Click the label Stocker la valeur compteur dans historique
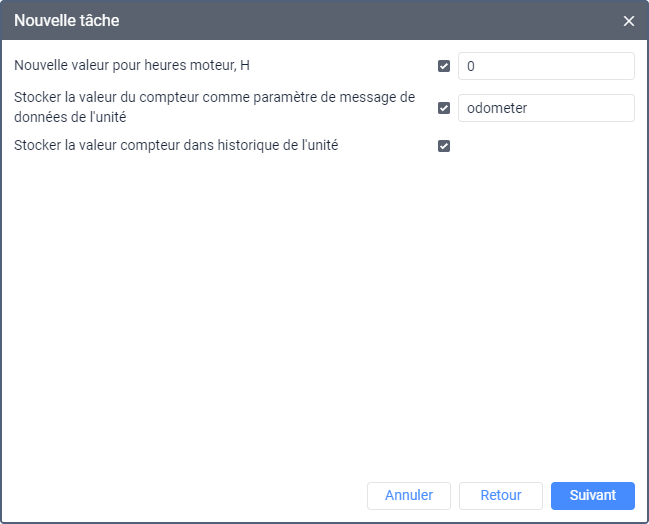The width and height of the screenshot is (649, 524). [176, 145]
